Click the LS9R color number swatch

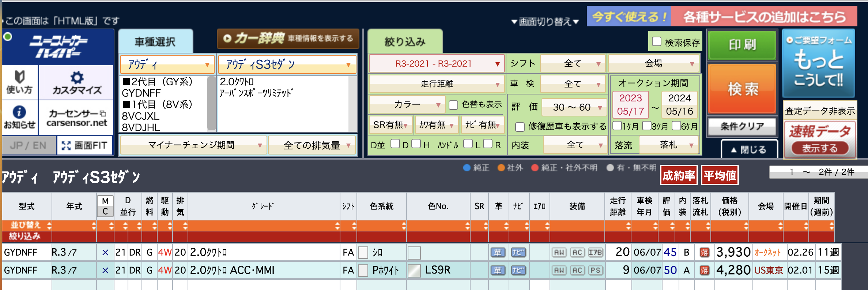pos(414,271)
